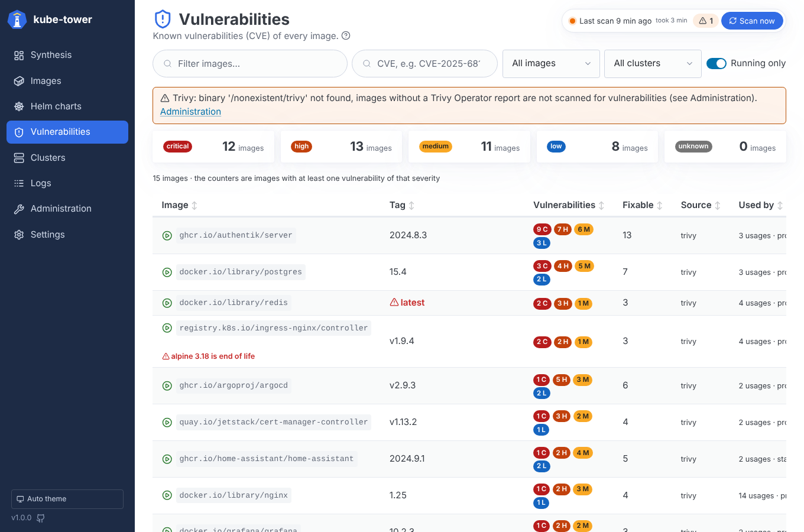
Task: Open the Clusters section
Action: pos(67,158)
